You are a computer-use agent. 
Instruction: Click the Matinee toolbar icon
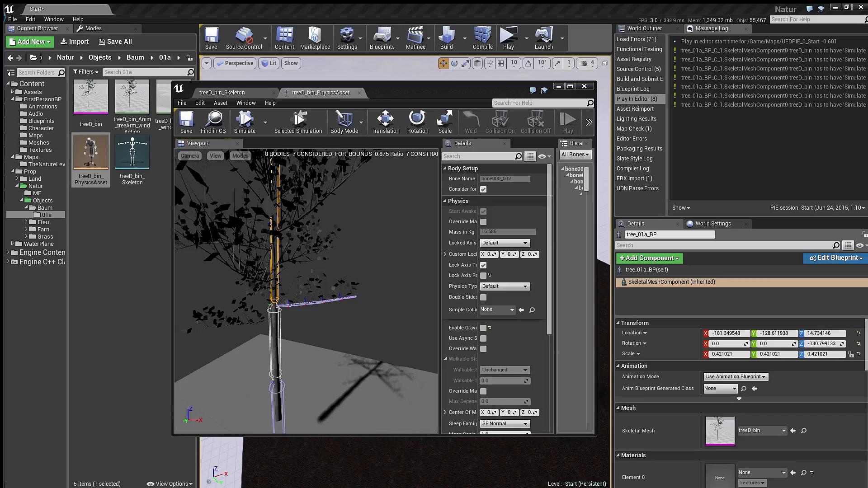[x=415, y=35]
